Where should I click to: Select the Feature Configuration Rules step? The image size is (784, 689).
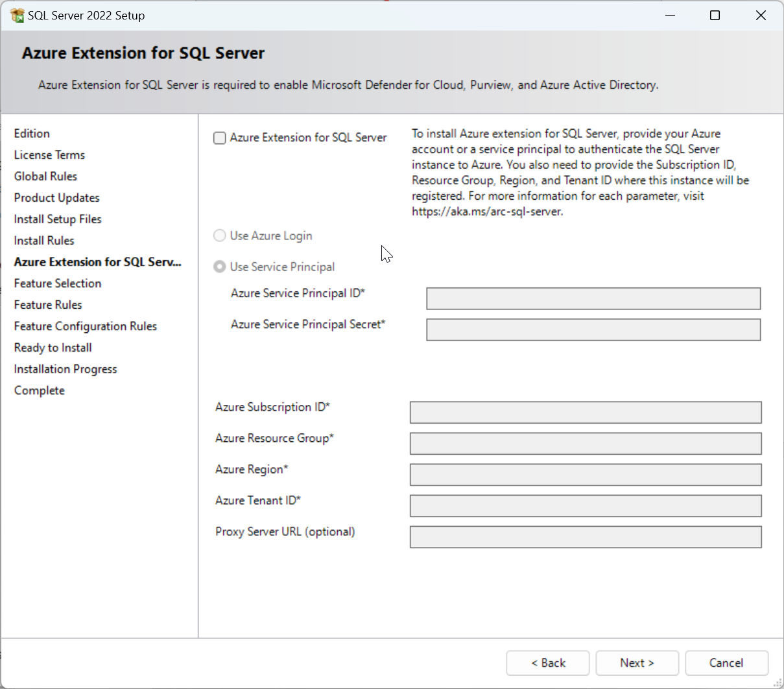(x=86, y=326)
